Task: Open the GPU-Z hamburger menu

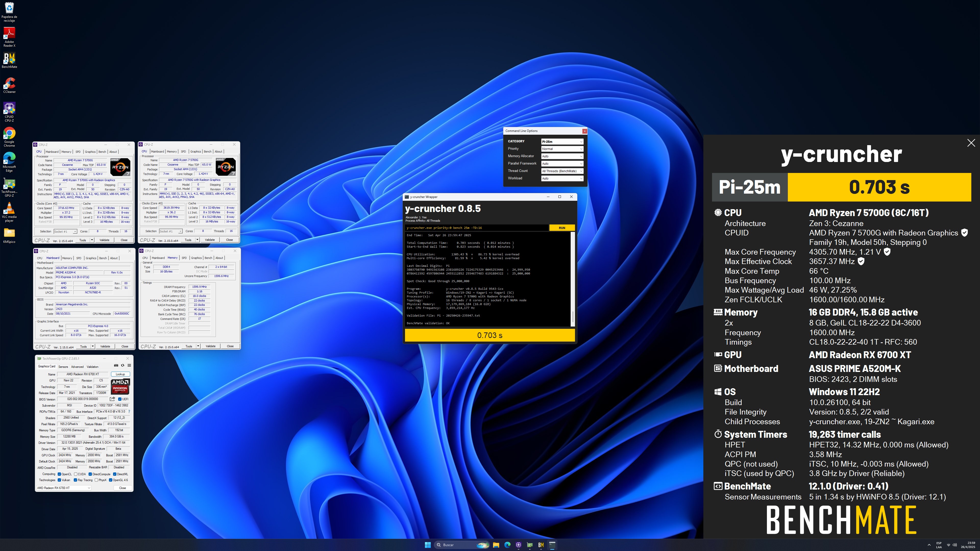Action: coord(129,366)
